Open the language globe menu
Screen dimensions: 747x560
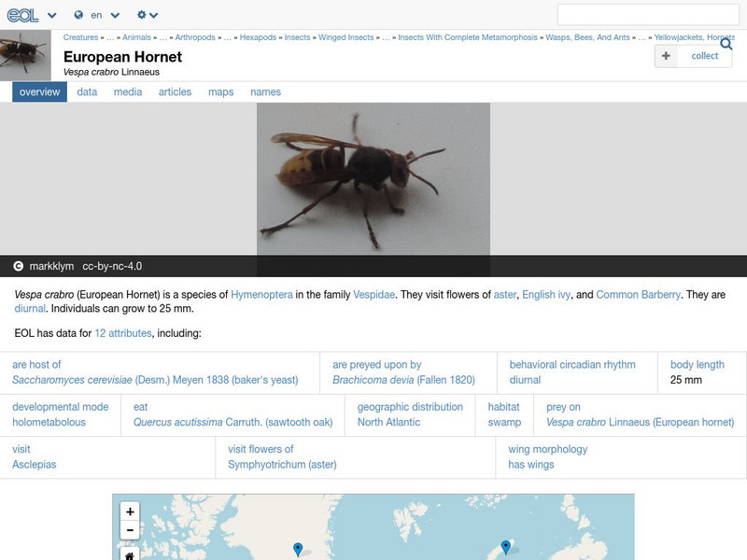click(x=78, y=15)
